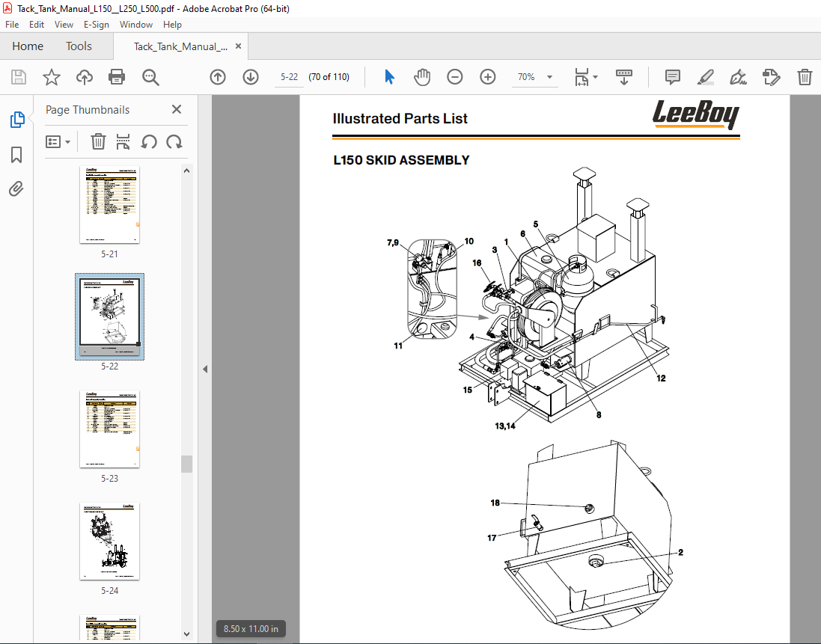This screenshot has width=821, height=644.
Task: Close the Page Thumbnails panel
Action: pos(177,109)
